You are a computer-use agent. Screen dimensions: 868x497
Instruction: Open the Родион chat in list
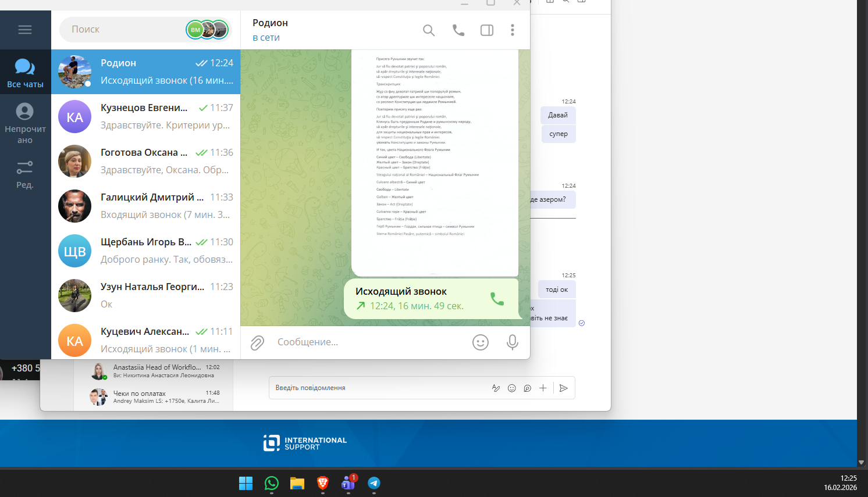pyautogui.click(x=145, y=71)
